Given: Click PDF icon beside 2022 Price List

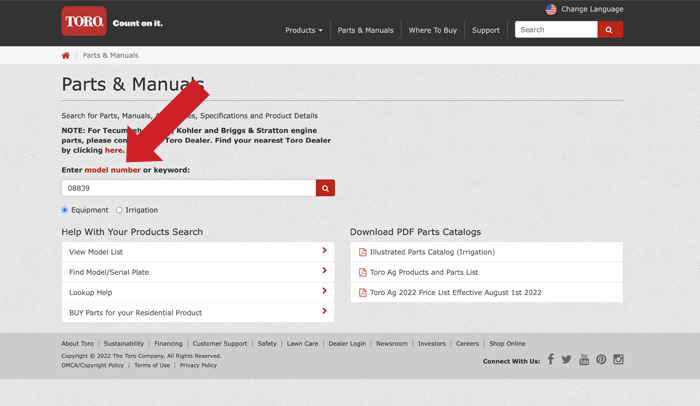Looking at the screenshot, I should pos(362,293).
